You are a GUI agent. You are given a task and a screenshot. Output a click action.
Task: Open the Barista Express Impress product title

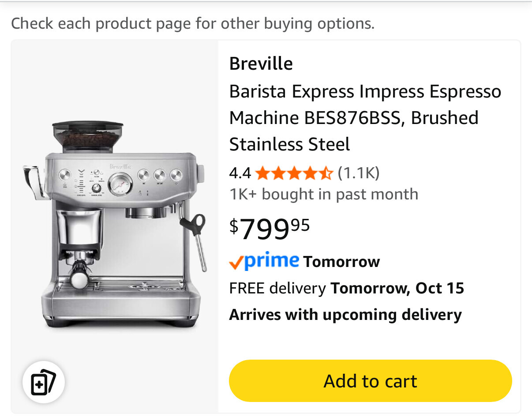[365, 118]
